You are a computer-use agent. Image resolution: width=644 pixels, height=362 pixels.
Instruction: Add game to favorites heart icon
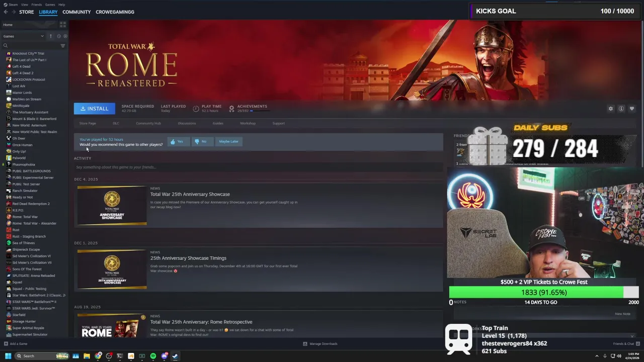click(x=632, y=109)
